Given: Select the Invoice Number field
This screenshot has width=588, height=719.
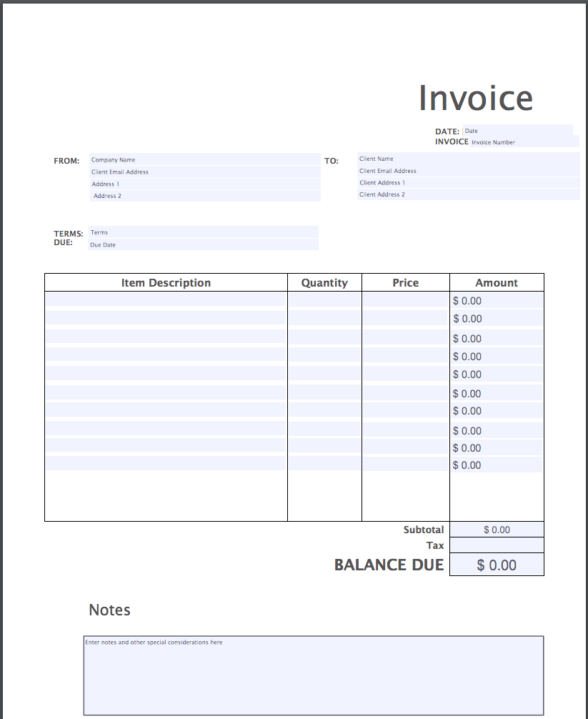Looking at the screenshot, I should pyautogui.click(x=525, y=142).
